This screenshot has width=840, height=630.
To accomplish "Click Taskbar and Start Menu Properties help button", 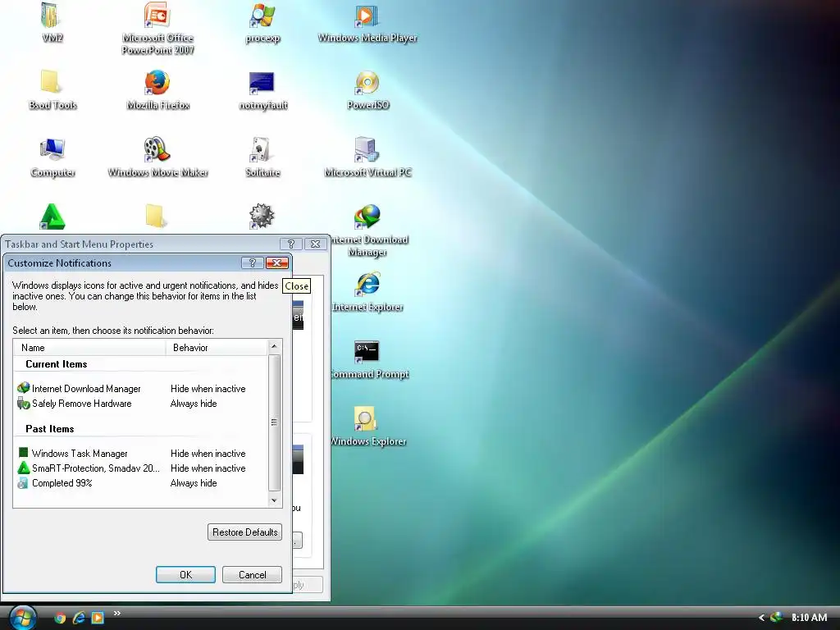I will pos(291,244).
